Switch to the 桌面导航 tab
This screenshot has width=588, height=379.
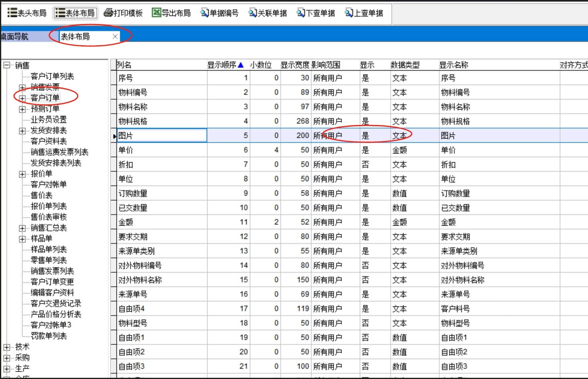14,36
